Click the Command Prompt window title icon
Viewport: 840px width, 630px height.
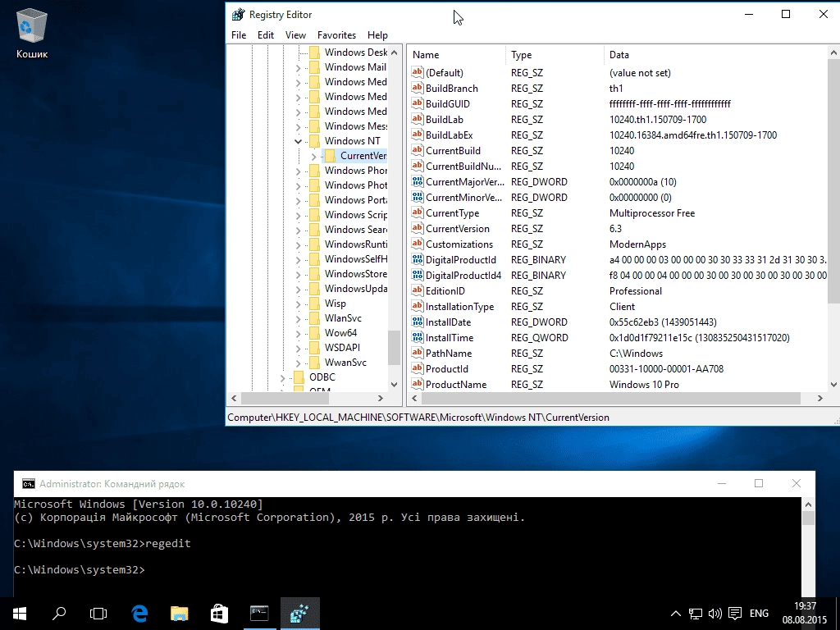click(x=29, y=484)
